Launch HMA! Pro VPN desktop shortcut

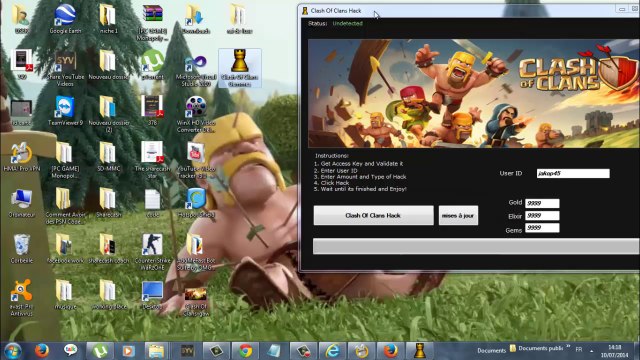[x=21, y=157]
